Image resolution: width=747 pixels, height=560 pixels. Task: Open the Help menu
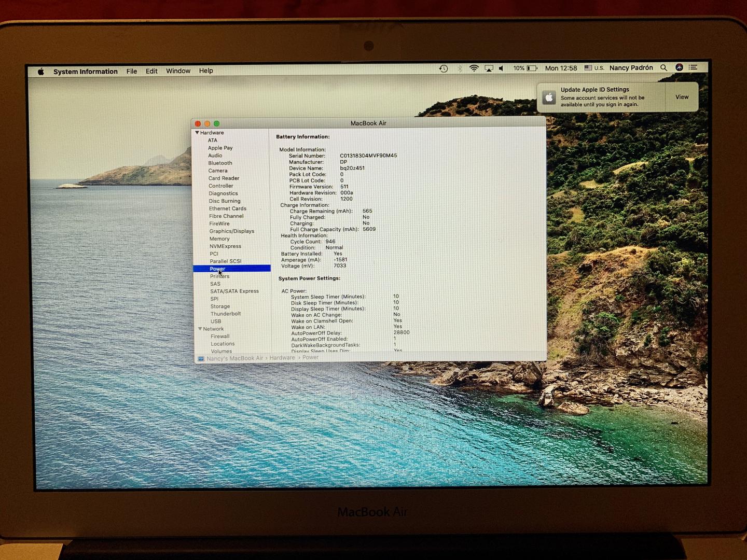point(206,71)
